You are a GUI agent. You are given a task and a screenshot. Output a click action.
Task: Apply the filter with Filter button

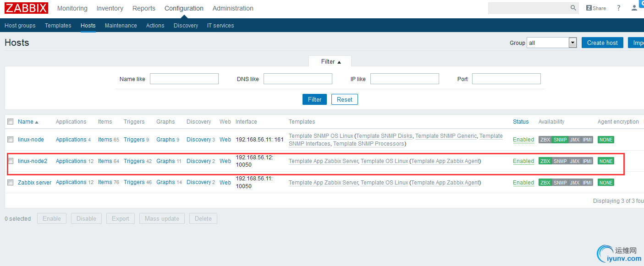[314, 99]
